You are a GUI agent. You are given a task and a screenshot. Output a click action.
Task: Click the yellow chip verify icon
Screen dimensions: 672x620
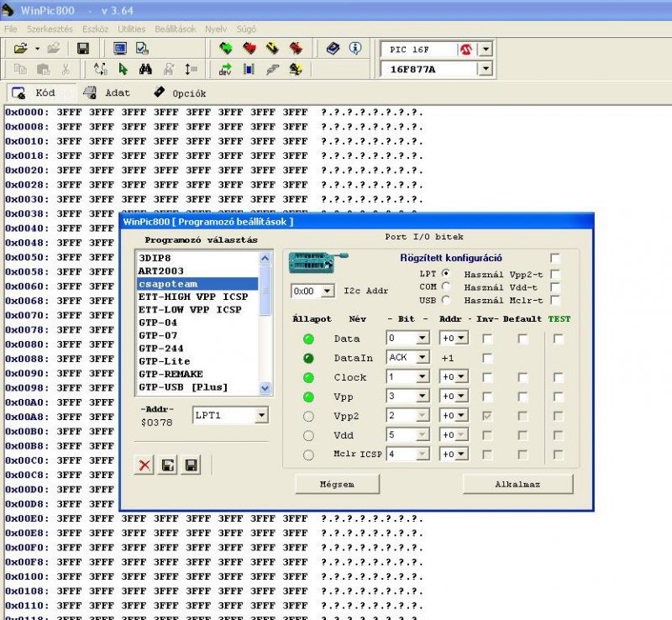point(272,48)
